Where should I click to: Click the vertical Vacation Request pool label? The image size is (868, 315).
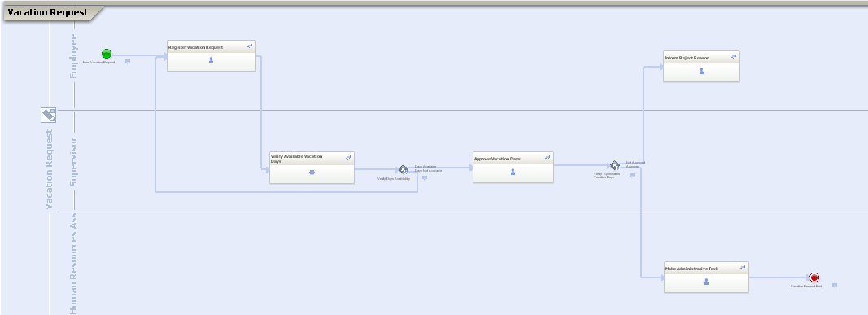click(x=49, y=169)
